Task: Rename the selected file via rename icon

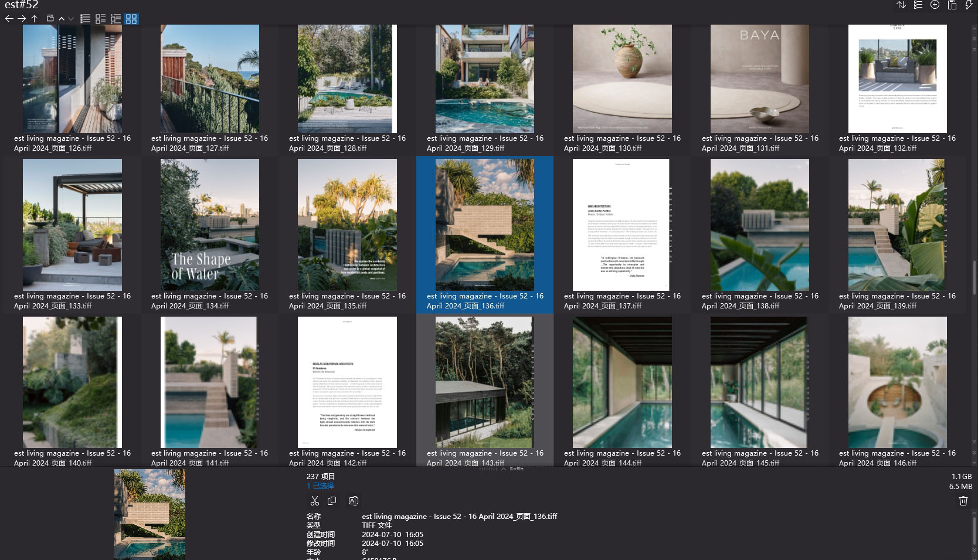Action: click(353, 501)
